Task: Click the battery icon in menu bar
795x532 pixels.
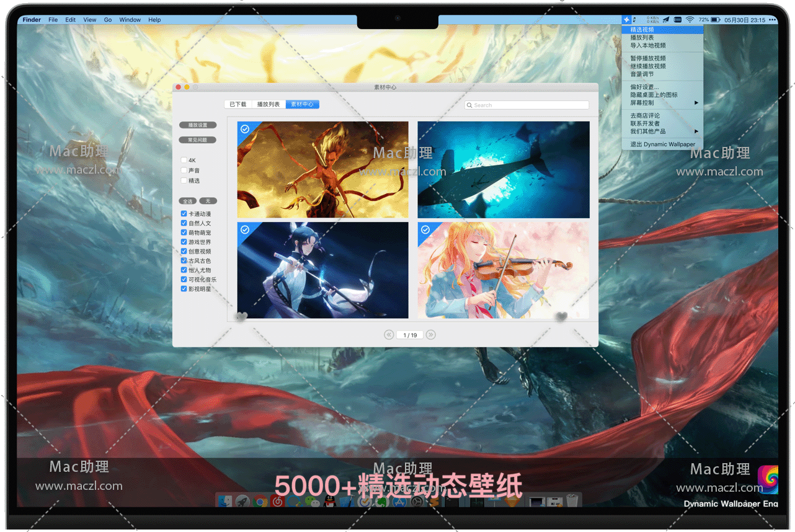Action: point(715,20)
